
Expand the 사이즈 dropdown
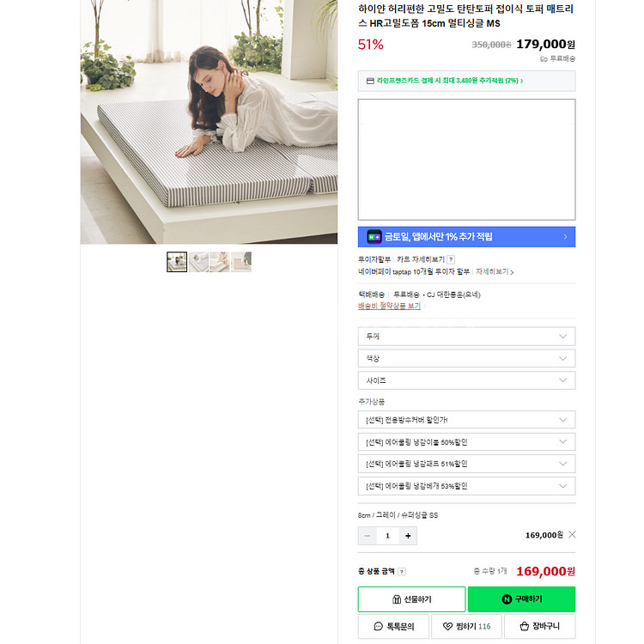[466, 380]
